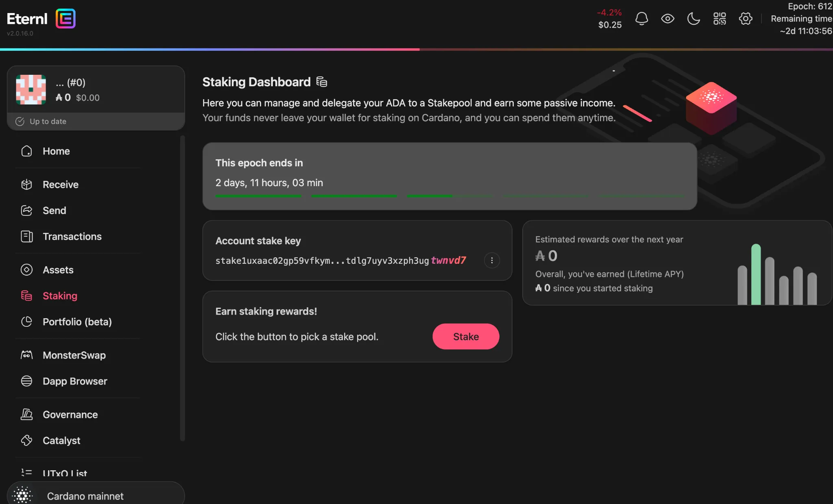Open the Send icon
This screenshot has width=833, height=504.
pos(26,210)
